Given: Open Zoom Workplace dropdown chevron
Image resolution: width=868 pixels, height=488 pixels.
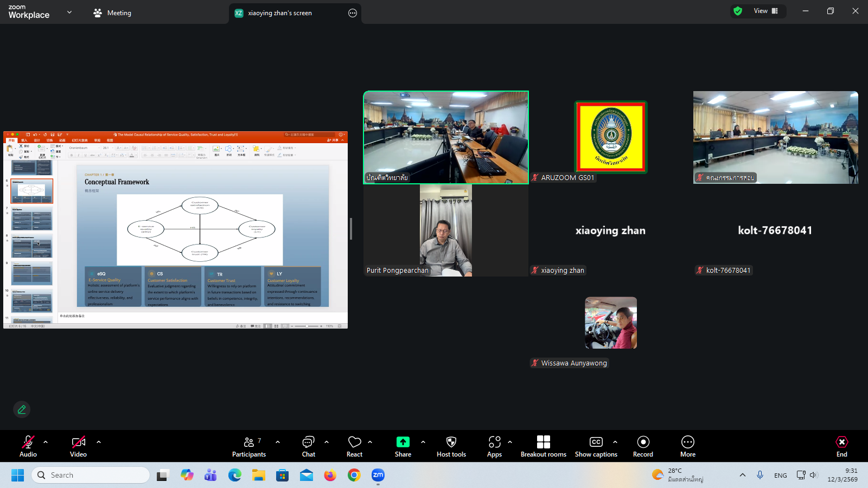Looking at the screenshot, I should coord(69,12).
